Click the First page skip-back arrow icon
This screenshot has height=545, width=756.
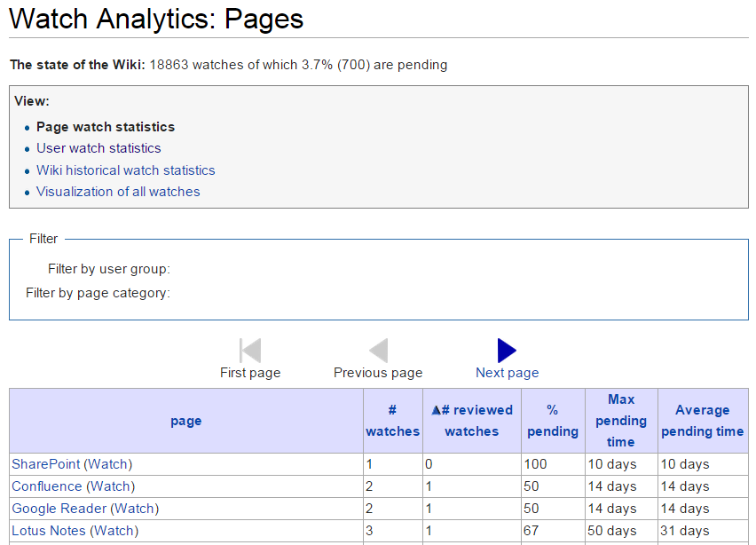tap(250, 350)
